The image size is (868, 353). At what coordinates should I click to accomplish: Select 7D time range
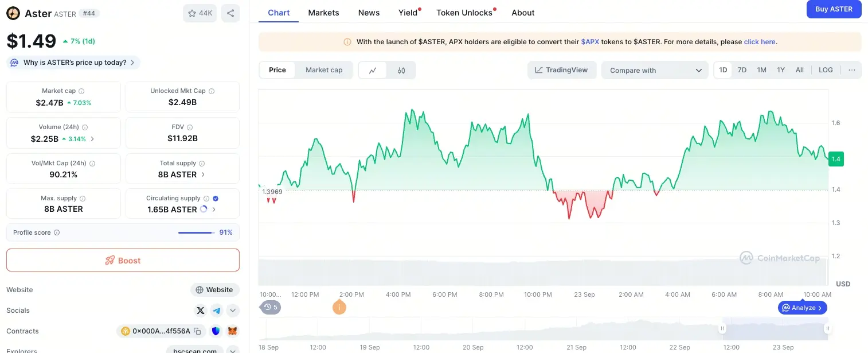742,70
